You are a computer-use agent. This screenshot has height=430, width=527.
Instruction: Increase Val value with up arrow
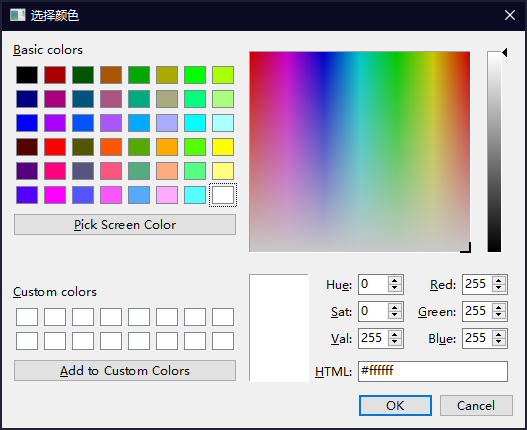395,334
